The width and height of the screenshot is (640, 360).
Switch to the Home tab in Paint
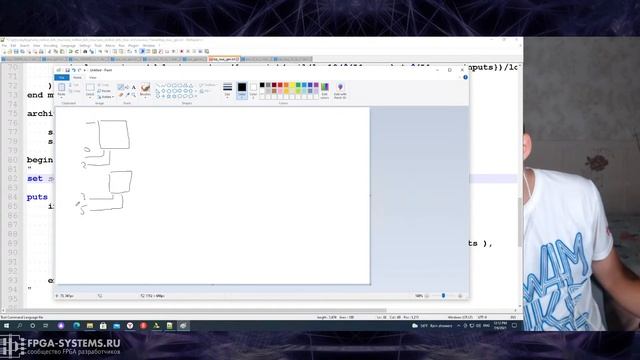pos(77,78)
